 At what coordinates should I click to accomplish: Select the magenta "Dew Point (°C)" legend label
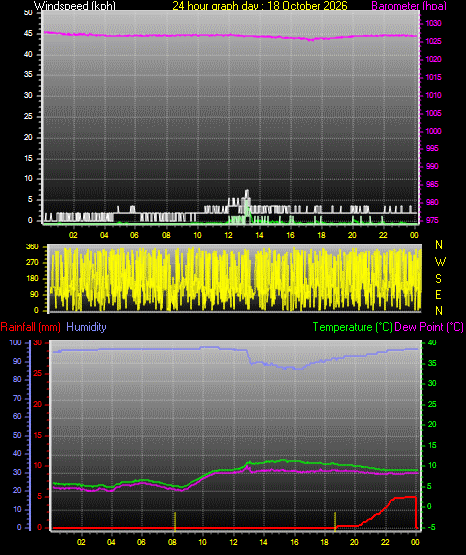pos(429,327)
